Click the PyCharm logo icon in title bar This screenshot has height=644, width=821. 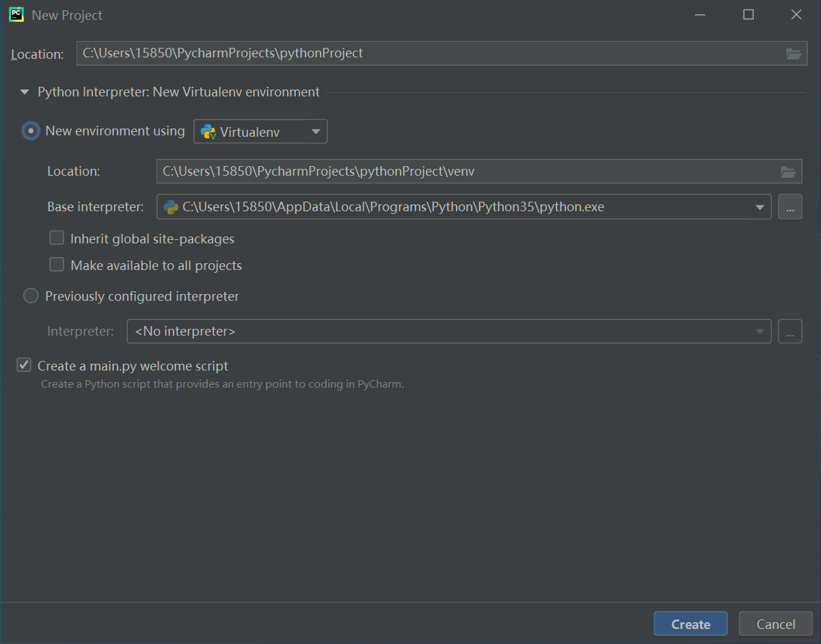point(16,14)
